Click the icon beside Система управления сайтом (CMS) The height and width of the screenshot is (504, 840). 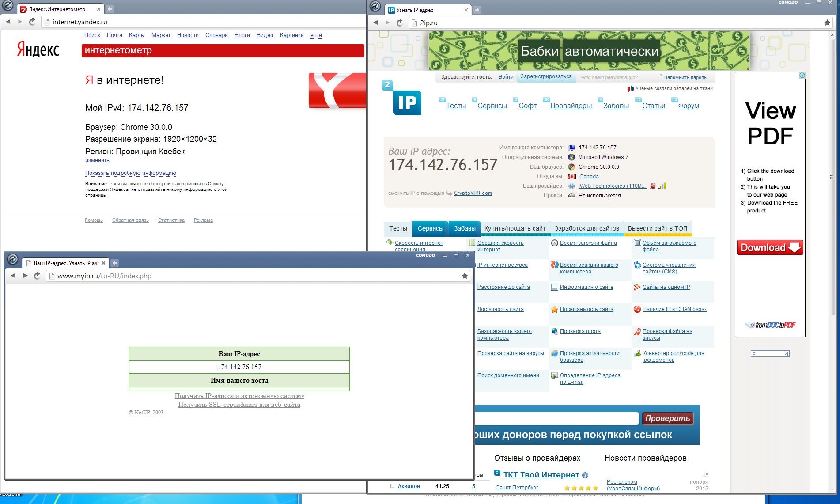[x=637, y=265]
